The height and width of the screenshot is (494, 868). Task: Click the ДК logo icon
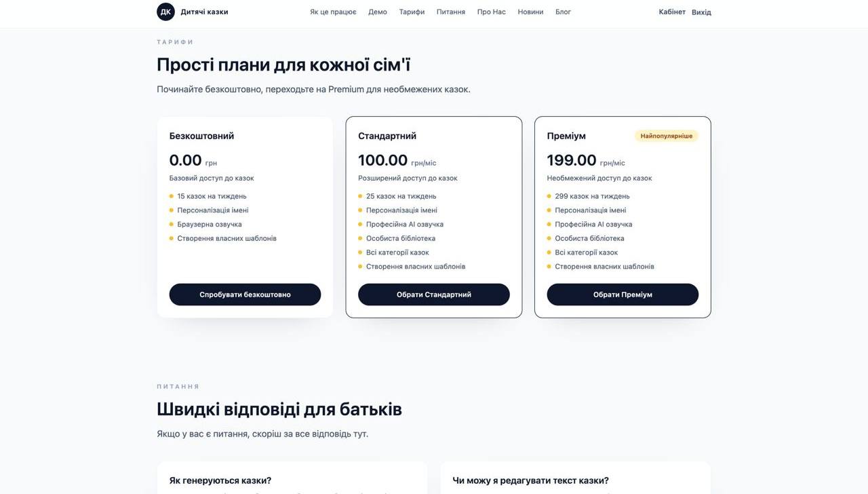(165, 11)
